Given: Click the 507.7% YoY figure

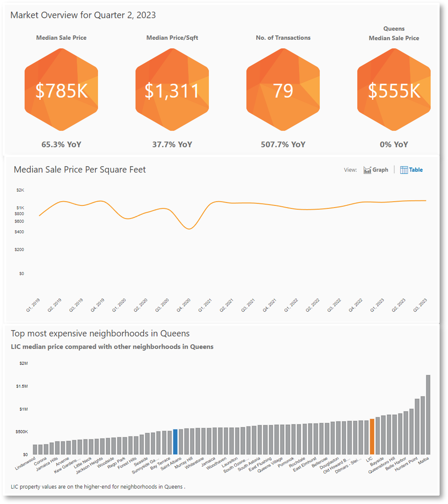Looking at the screenshot, I should coord(283,145).
